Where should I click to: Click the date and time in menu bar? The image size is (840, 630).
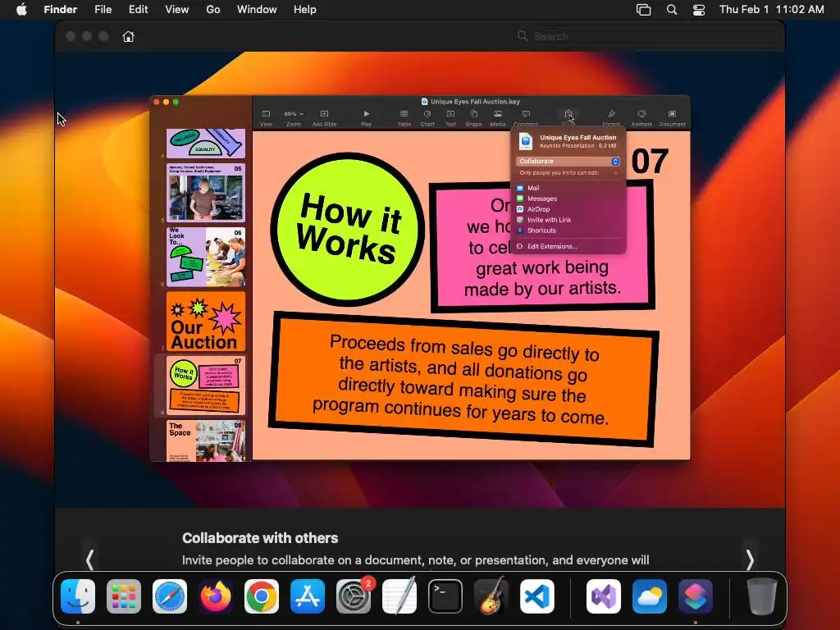pos(771,10)
